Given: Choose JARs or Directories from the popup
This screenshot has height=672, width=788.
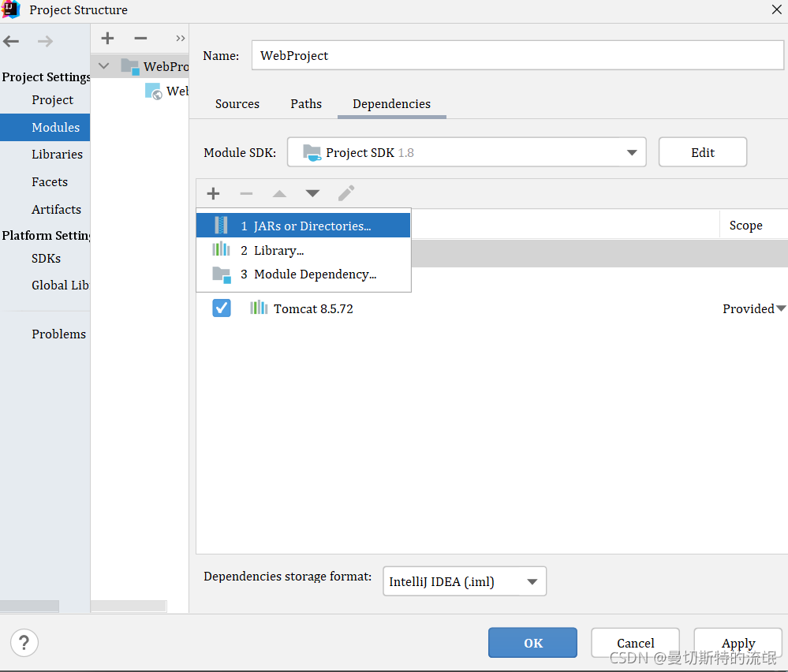Looking at the screenshot, I should (304, 226).
